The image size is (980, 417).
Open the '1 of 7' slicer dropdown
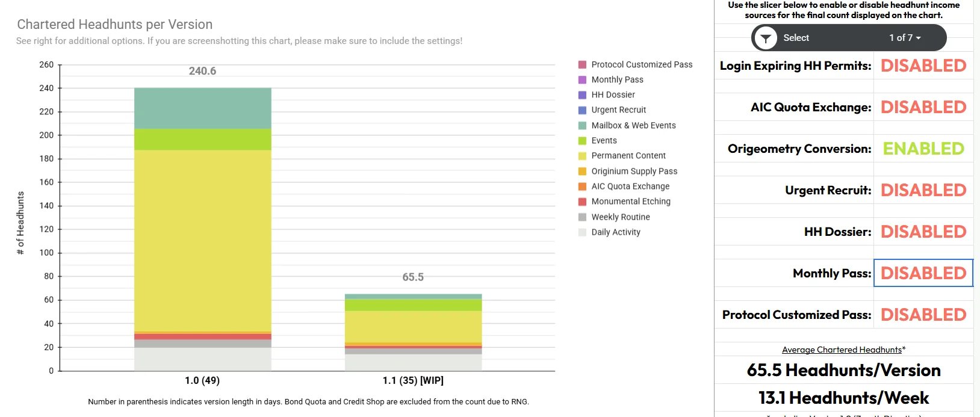pyautogui.click(x=905, y=38)
